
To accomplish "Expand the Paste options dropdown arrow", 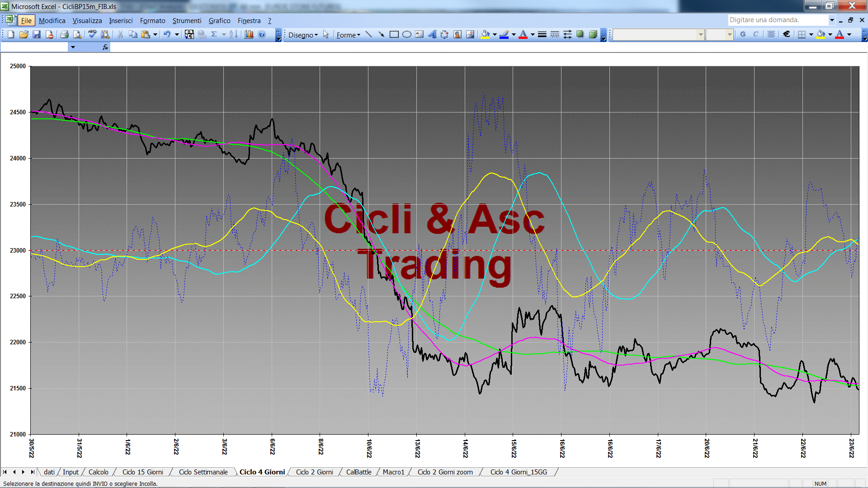I will (x=155, y=34).
